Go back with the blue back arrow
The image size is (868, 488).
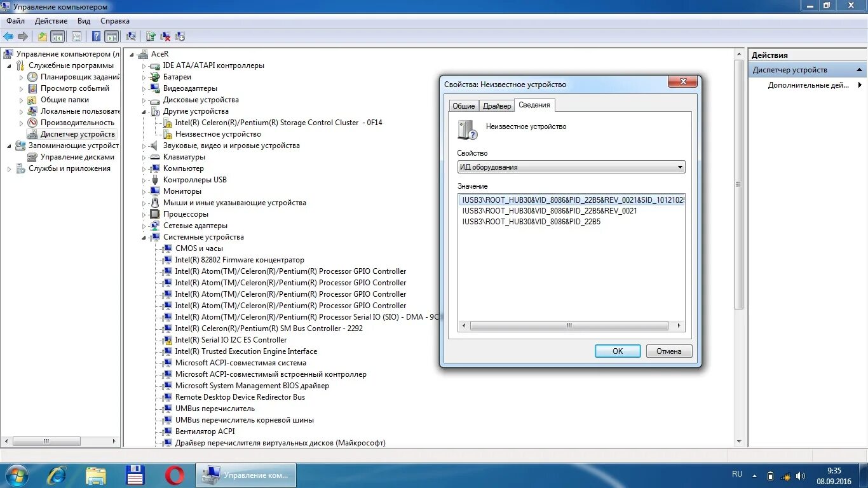[8, 36]
